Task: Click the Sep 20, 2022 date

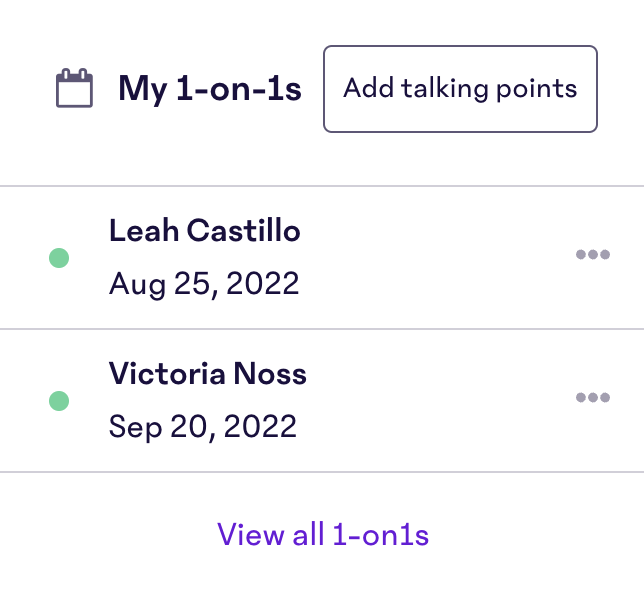Action: click(202, 427)
